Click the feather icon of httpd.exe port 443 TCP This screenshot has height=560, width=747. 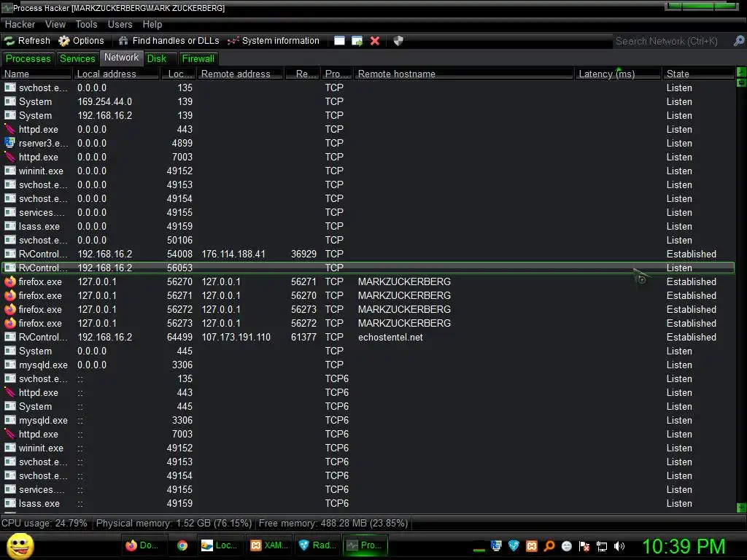click(10, 129)
